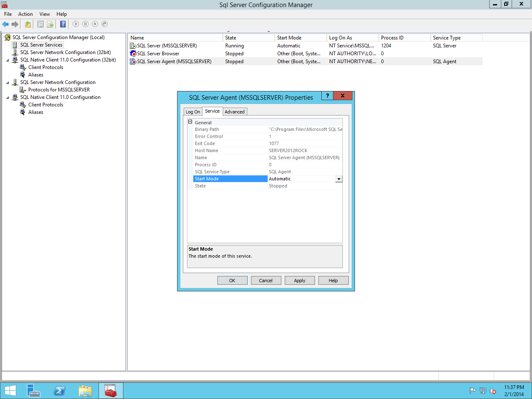This screenshot has height=399, width=532.
Task: Click the Export List toolbar icon
Action: 50,24
